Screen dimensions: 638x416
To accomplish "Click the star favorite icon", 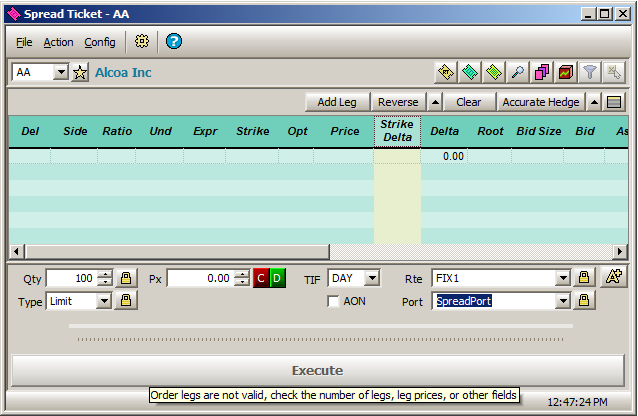I will (x=80, y=73).
